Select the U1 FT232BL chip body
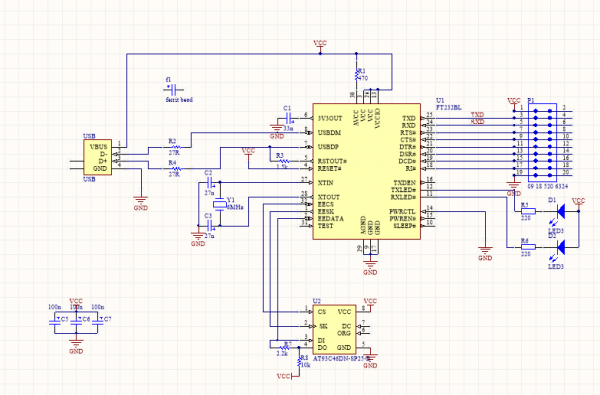This screenshot has width=600, height=395. tap(367, 171)
